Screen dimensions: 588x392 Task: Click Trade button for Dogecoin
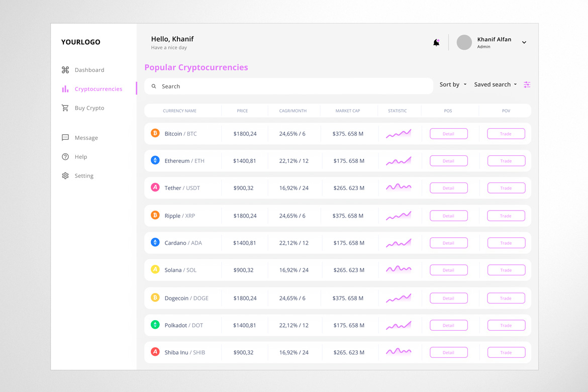506,298
